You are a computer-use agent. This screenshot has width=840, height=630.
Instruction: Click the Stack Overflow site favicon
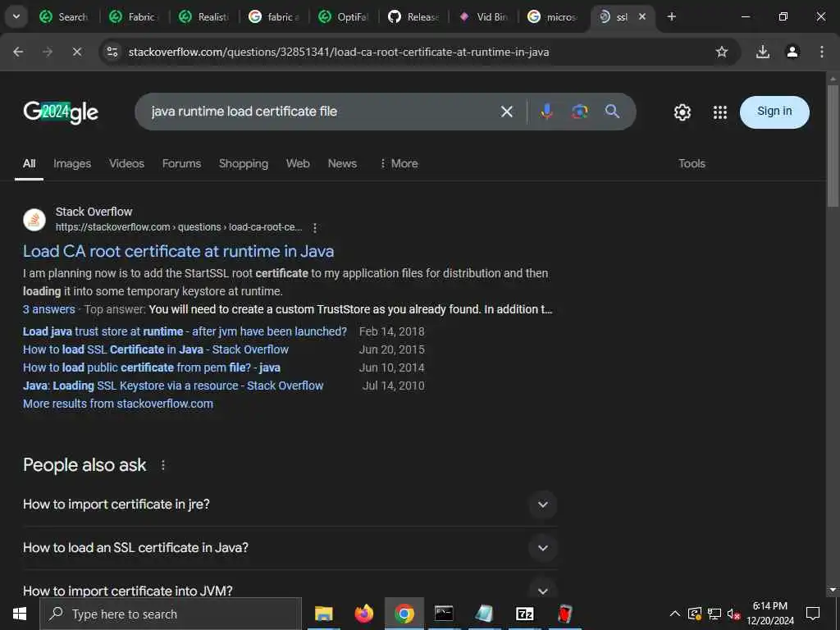[34, 220]
